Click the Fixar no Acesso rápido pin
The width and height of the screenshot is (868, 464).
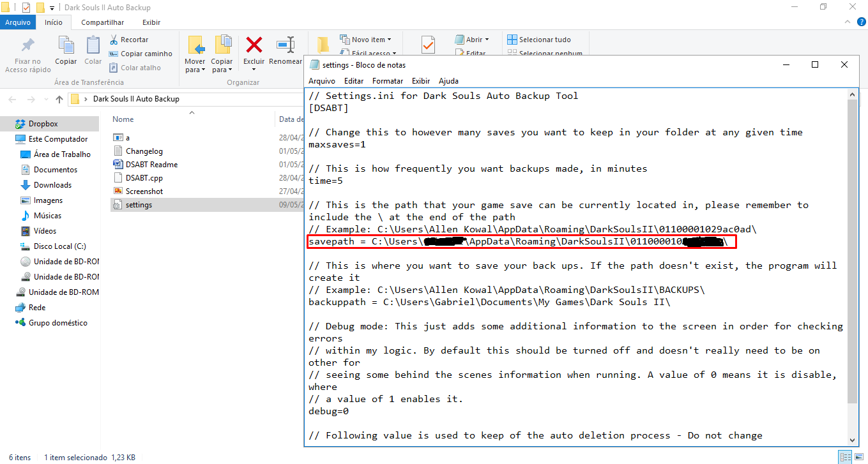[27, 54]
